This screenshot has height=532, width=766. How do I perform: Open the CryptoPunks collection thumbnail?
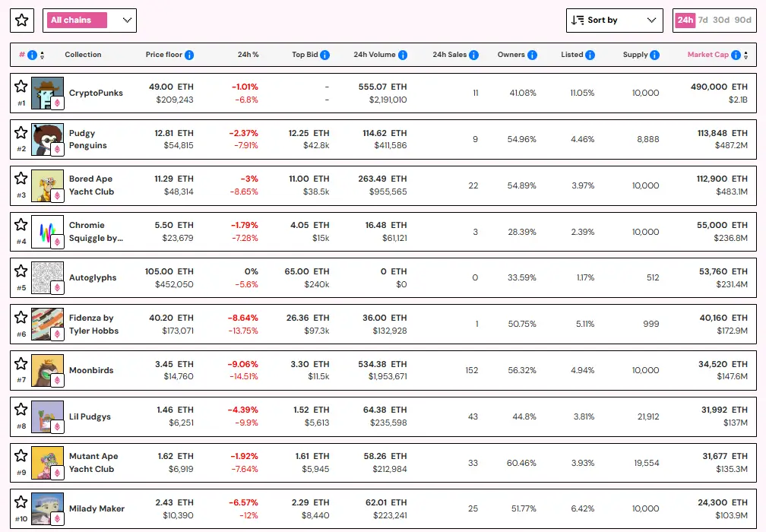click(x=47, y=93)
